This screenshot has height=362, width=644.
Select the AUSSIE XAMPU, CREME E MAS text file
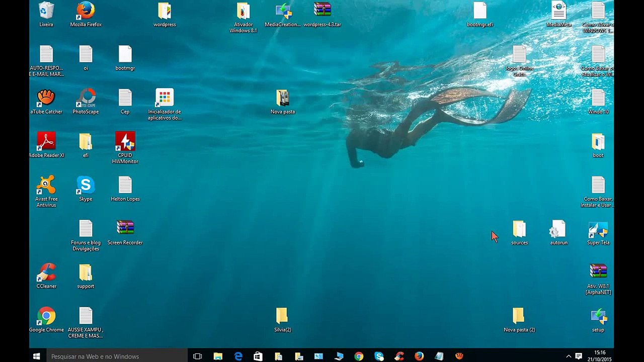point(86,323)
